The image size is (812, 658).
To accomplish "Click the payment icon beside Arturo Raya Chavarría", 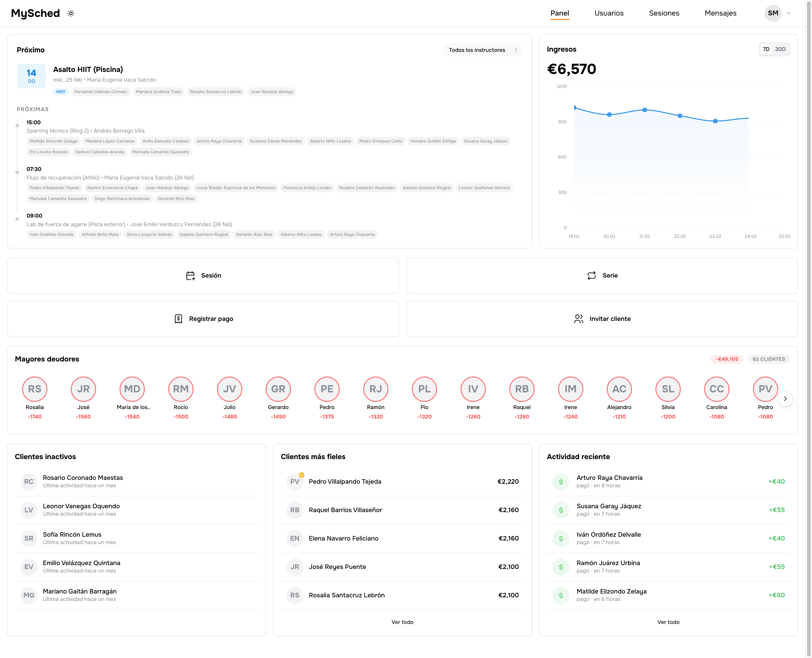I will point(561,481).
